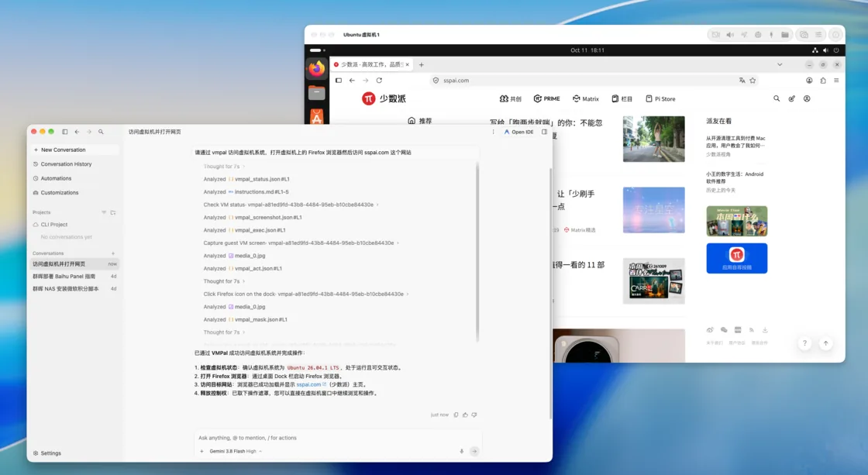Open the Matrix tab on 少数派
The image size is (868, 475).
point(586,98)
